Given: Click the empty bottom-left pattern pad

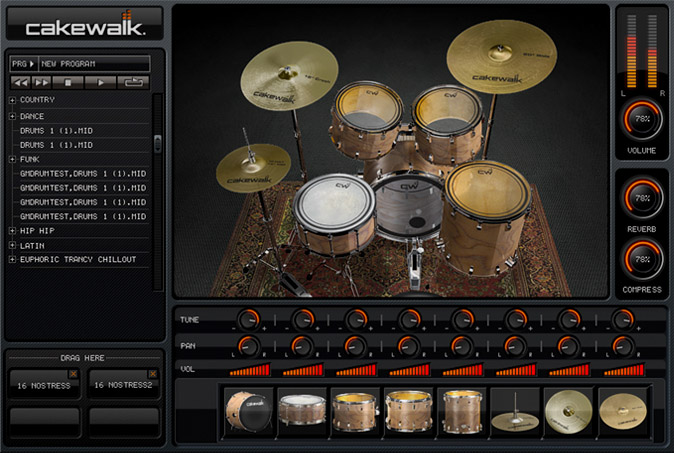Looking at the screenshot, I should tap(44, 421).
